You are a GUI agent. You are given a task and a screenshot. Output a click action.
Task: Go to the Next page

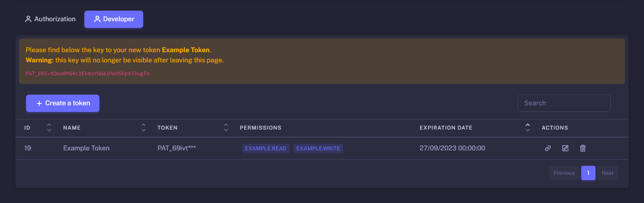point(607,173)
